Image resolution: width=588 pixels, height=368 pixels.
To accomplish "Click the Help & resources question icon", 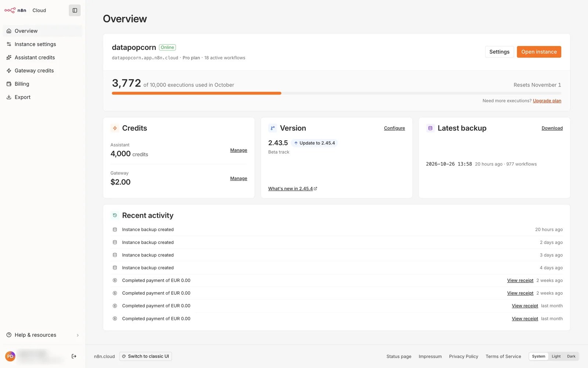I will pos(9,335).
